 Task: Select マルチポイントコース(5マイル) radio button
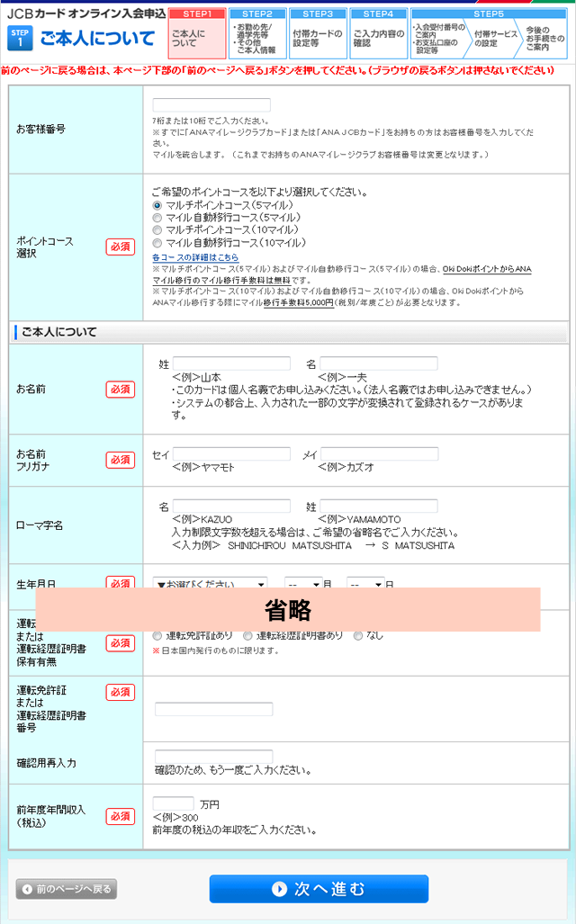click(157, 206)
